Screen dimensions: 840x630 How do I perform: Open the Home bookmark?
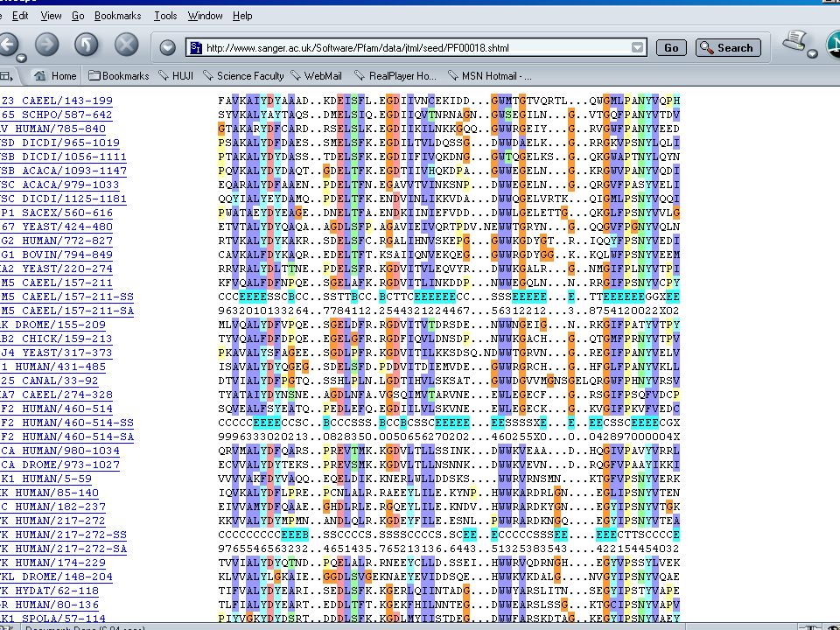pos(55,76)
